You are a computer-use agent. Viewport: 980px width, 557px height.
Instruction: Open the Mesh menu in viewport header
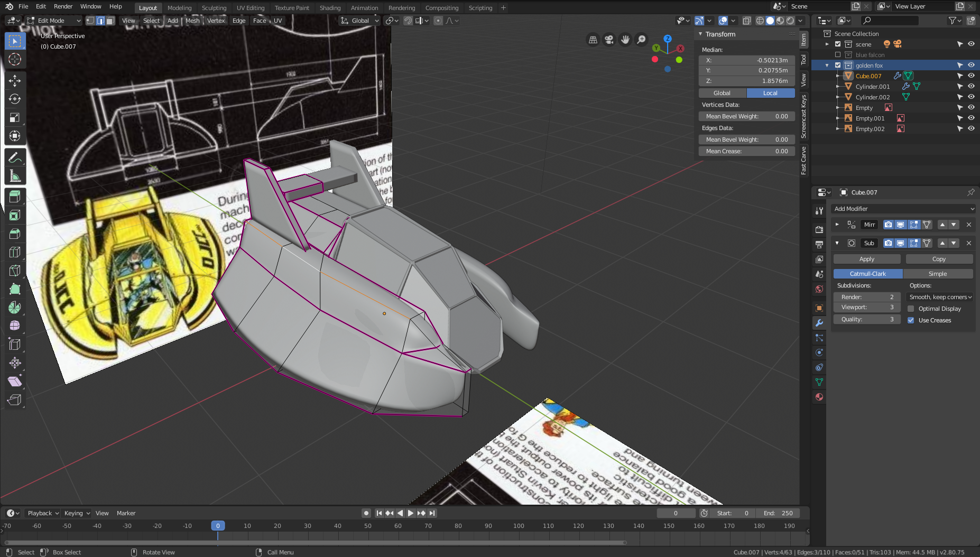pos(192,21)
